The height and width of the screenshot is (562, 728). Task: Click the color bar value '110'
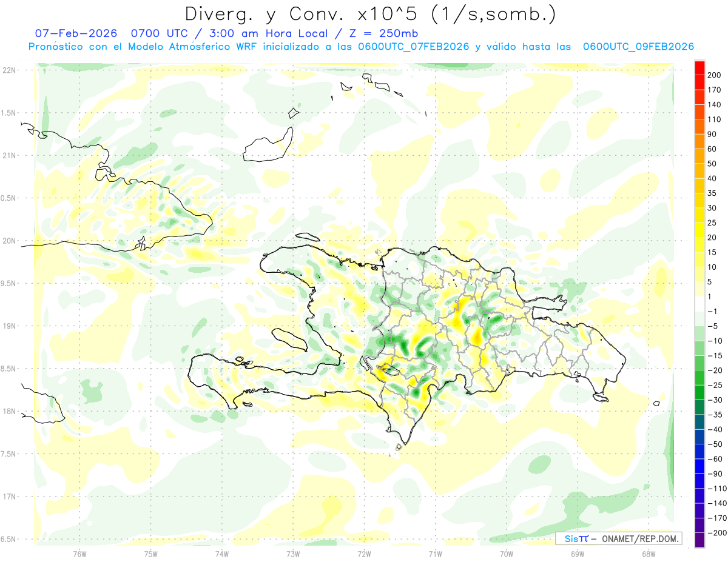click(x=715, y=119)
